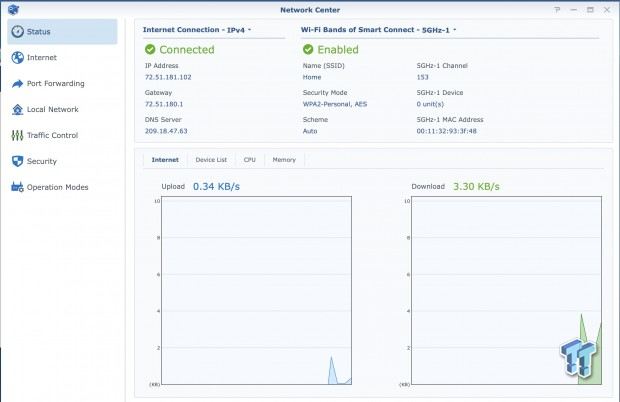Click the Network Center app logo
This screenshot has height=402, width=620.
pyautogui.click(x=13, y=9)
